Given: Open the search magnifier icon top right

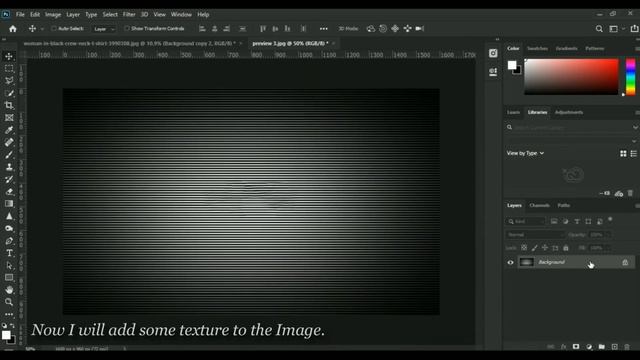Looking at the screenshot, I should [599, 29].
